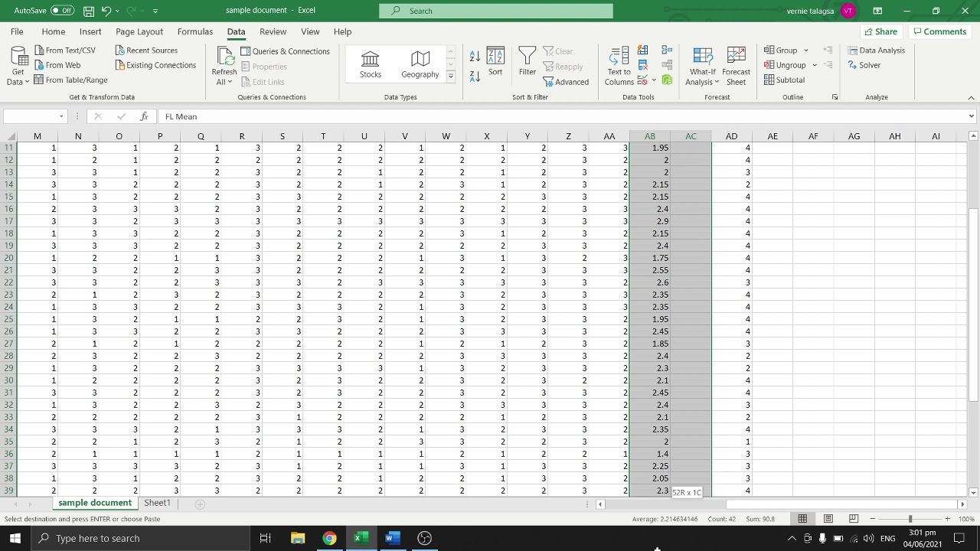Open Word from the taskbar

pyautogui.click(x=392, y=538)
